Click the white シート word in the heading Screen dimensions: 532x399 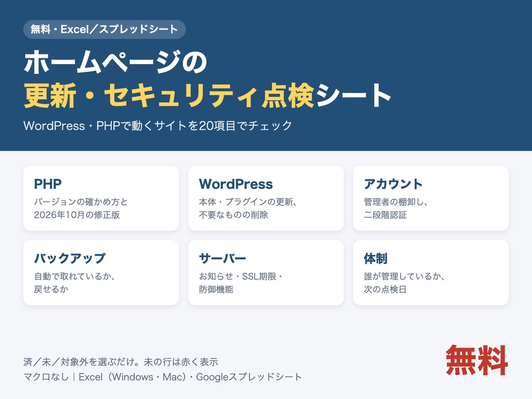[x=353, y=96]
